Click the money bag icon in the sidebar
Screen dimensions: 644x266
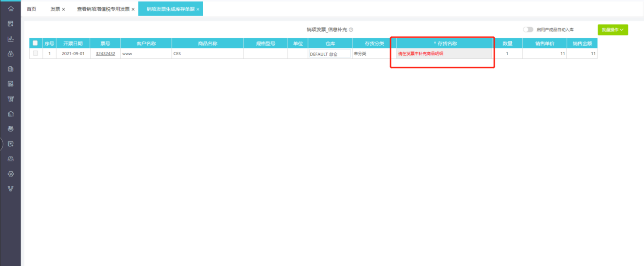pyautogui.click(x=11, y=54)
